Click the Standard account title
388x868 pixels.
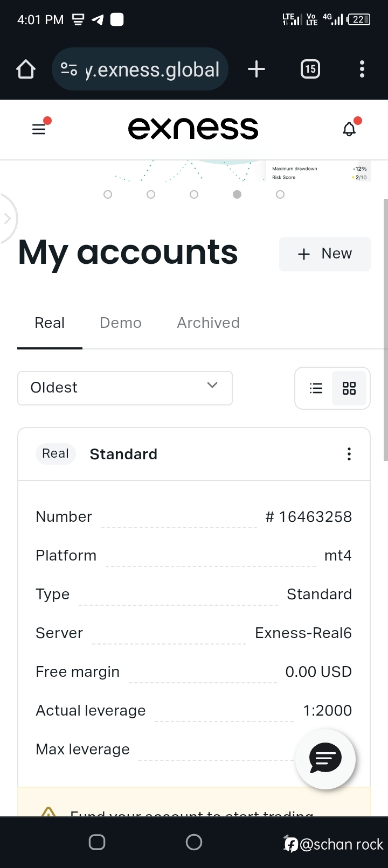pos(123,454)
